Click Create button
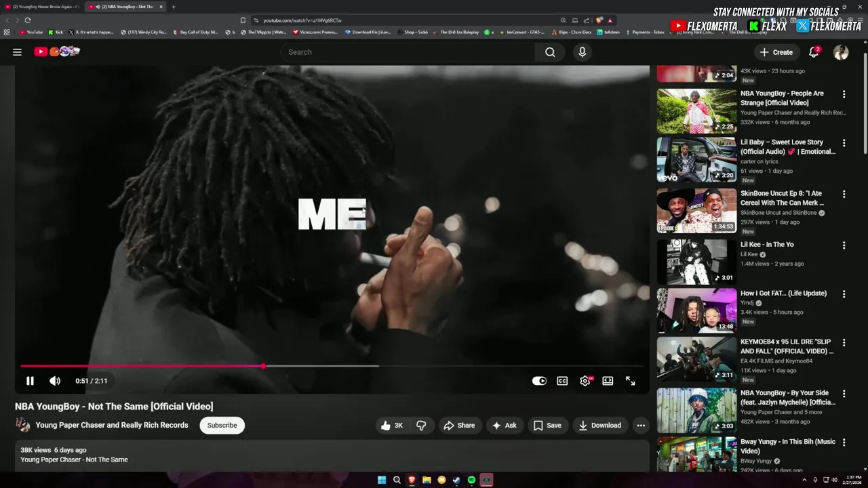The height and width of the screenshot is (488, 868). tap(776, 52)
